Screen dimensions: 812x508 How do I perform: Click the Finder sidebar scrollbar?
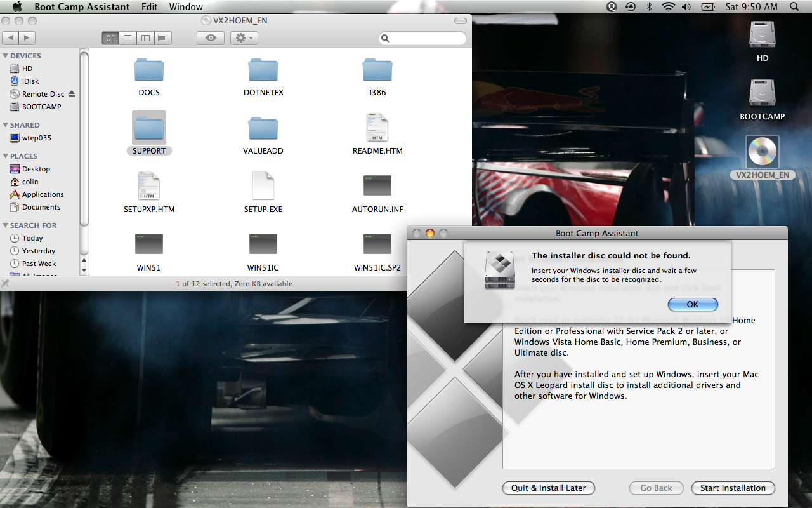click(84, 138)
